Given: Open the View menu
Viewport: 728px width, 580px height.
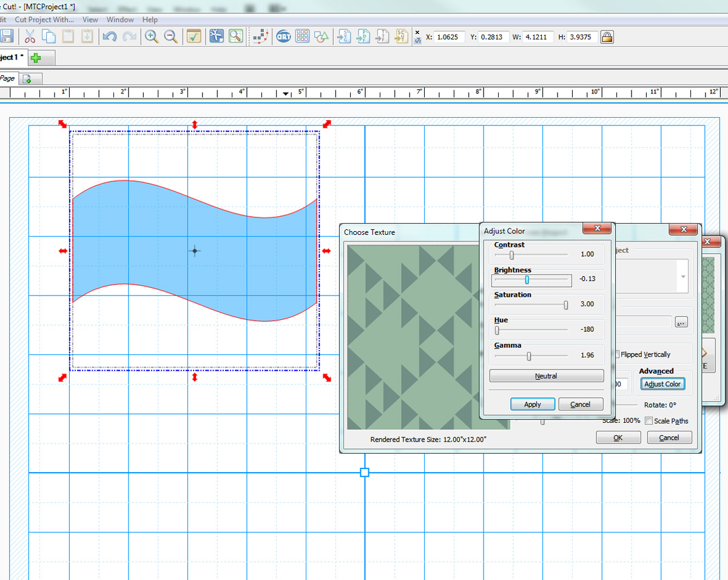Looking at the screenshot, I should (90, 19).
